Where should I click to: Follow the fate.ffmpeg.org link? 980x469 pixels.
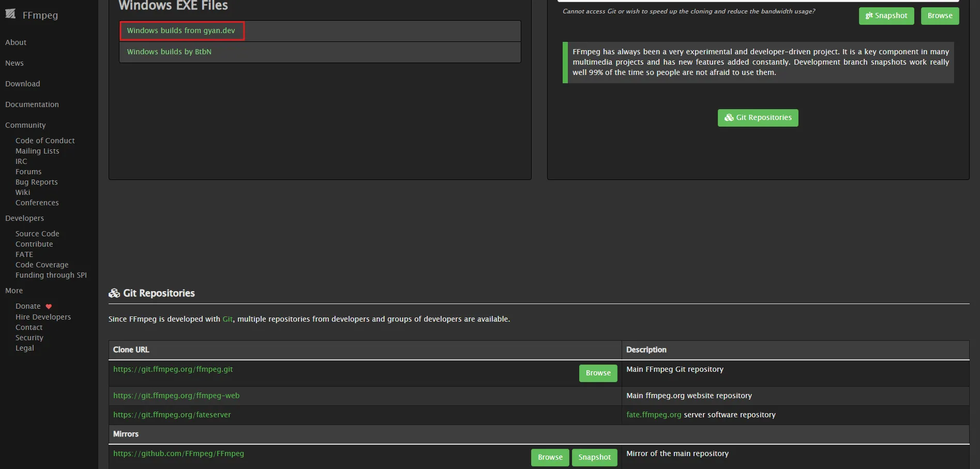click(x=654, y=415)
